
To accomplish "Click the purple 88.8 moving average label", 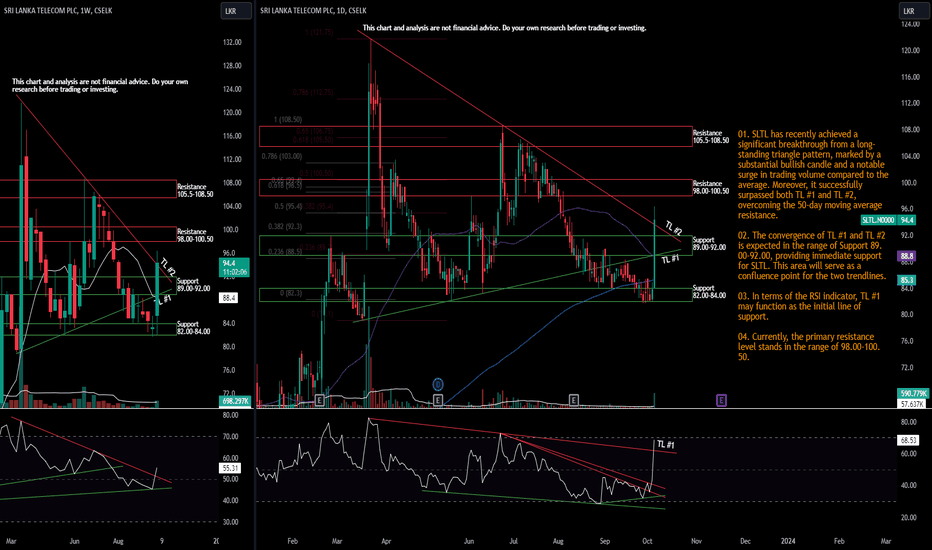I will click(906, 256).
